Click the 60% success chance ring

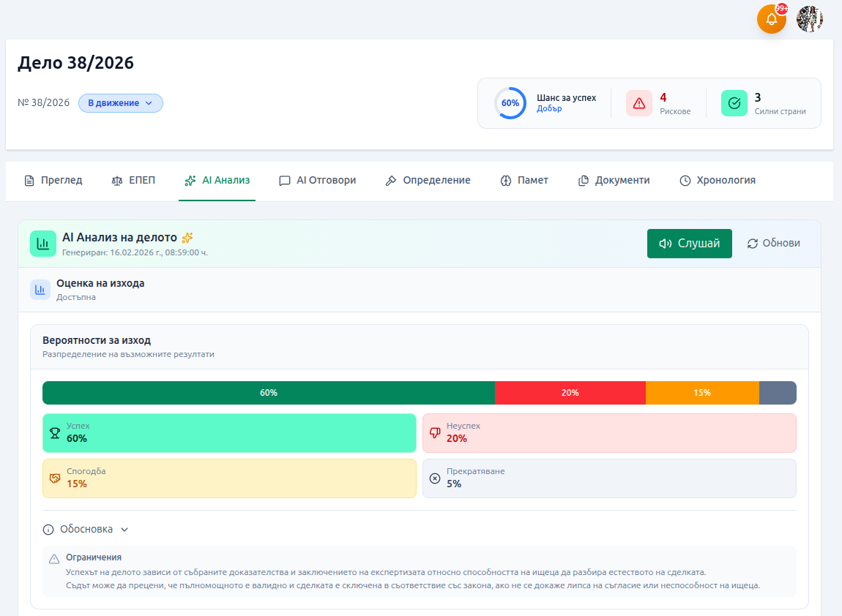[x=510, y=103]
